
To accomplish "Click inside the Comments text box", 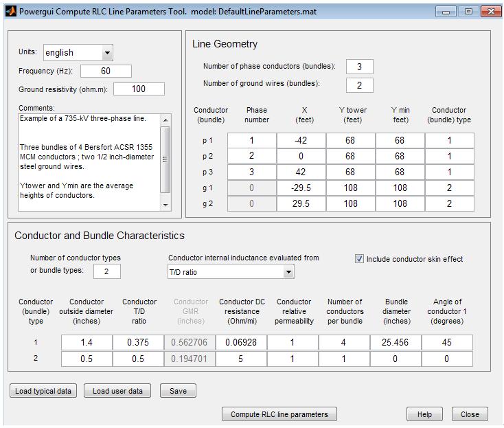I will [89, 162].
